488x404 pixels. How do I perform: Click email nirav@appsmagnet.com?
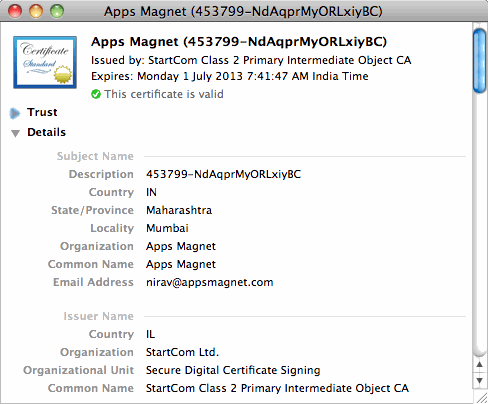click(x=210, y=282)
